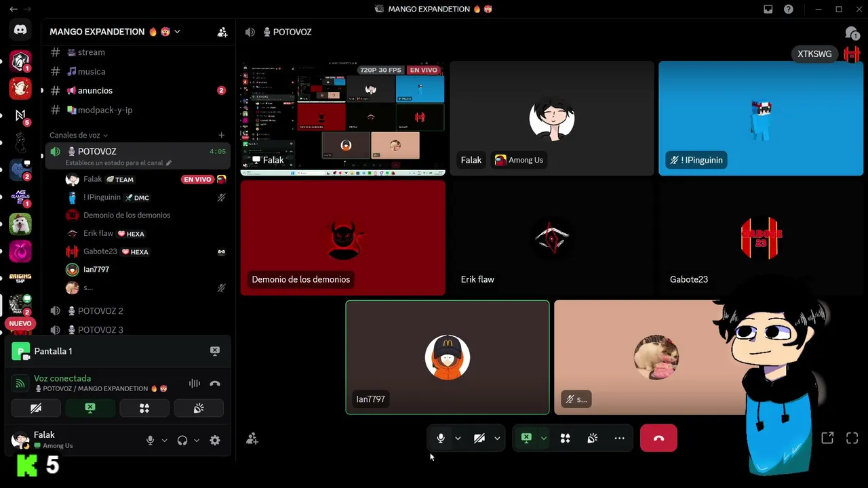Show the voice channel chat icon

[852, 33]
